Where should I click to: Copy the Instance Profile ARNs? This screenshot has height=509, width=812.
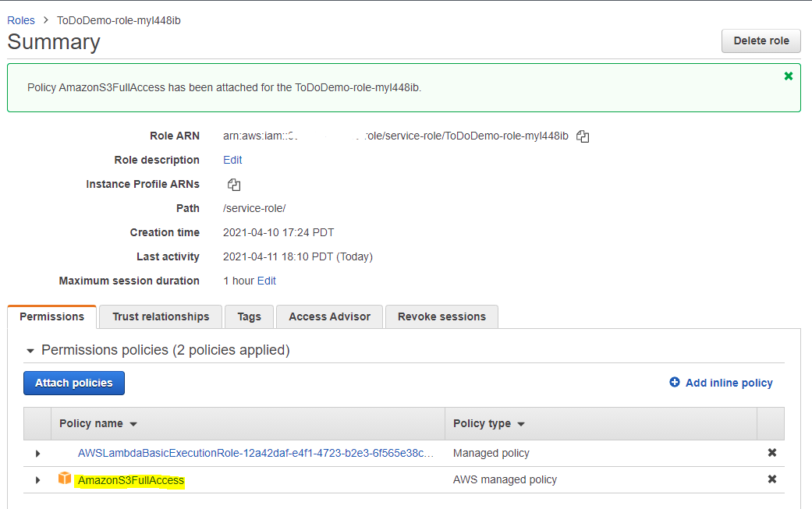[234, 185]
